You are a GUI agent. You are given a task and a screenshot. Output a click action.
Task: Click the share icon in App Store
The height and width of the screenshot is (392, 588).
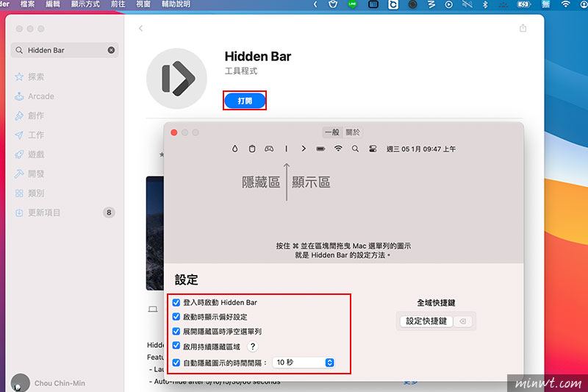tap(523, 28)
